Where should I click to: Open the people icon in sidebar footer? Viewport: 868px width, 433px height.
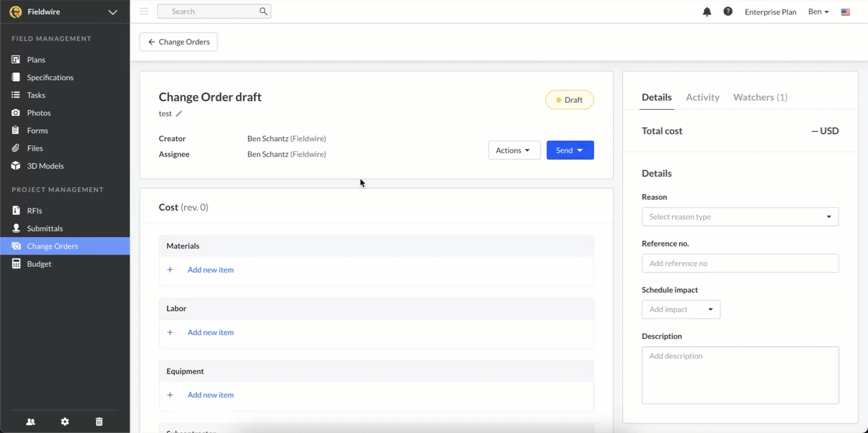click(31, 422)
